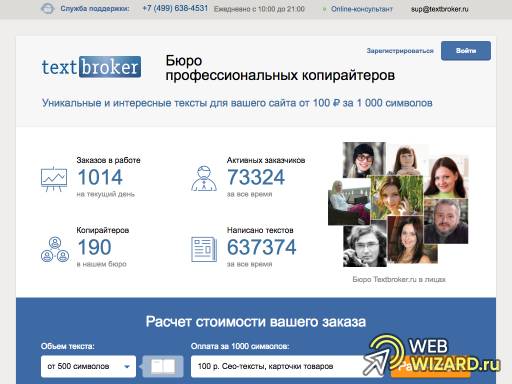Click the open book icon beside text volume
Image resolution: width=512 pixels, height=384 pixels.
163,366
